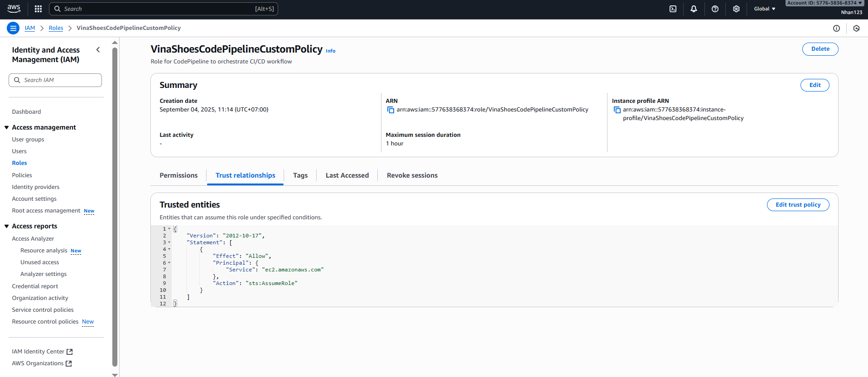The image size is (868, 377).
Task: Copy the instance profile ARN
Action: 617,110
